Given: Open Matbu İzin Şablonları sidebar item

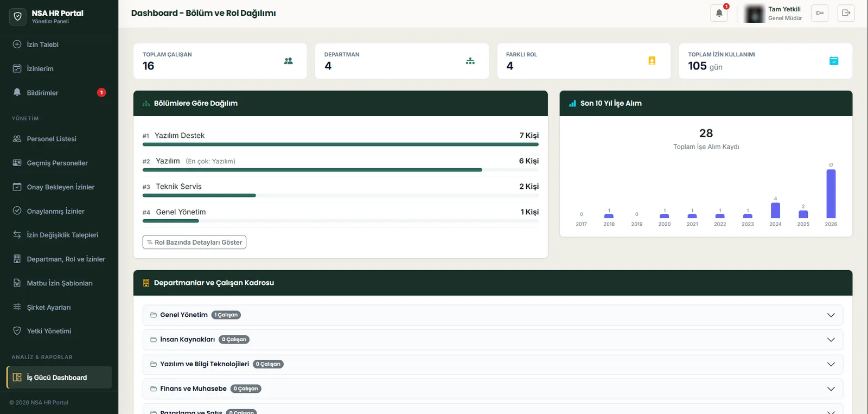Looking at the screenshot, I should click(59, 283).
